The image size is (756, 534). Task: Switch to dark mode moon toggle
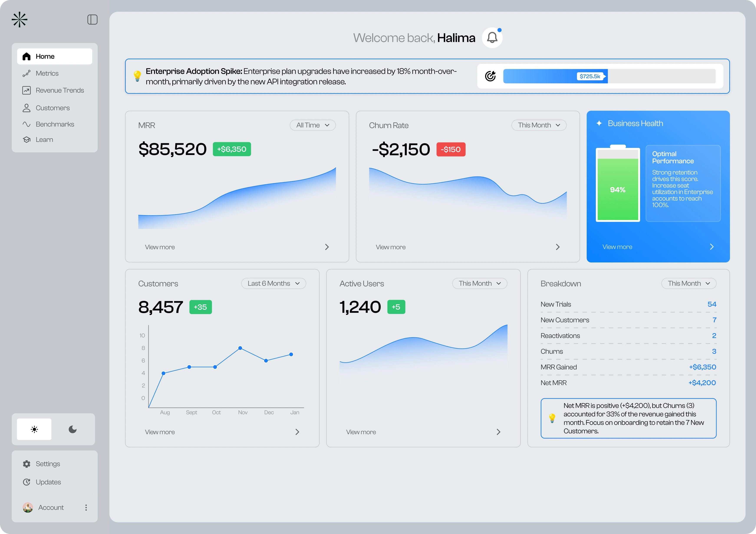click(x=72, y=429)
